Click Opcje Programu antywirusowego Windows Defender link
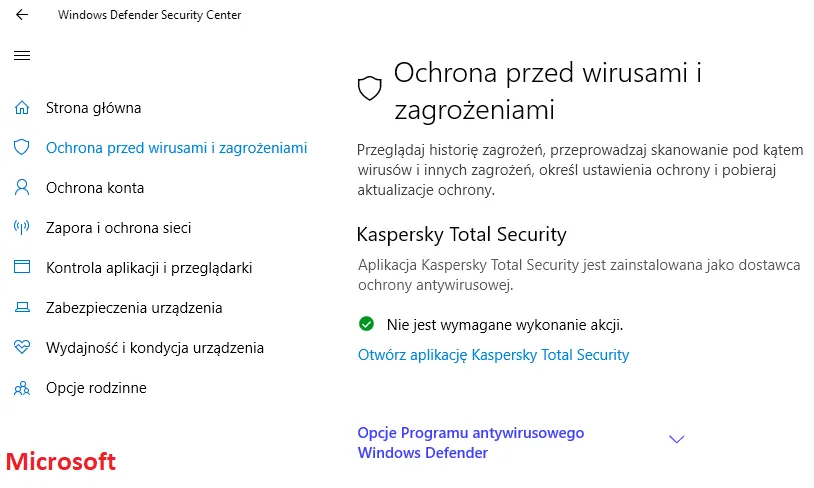 [470, 443]
